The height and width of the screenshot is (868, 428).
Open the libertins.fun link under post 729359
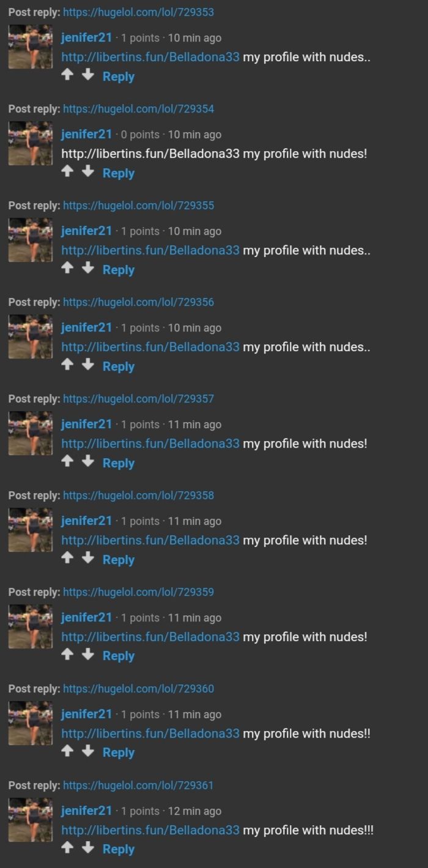(150, 637)
